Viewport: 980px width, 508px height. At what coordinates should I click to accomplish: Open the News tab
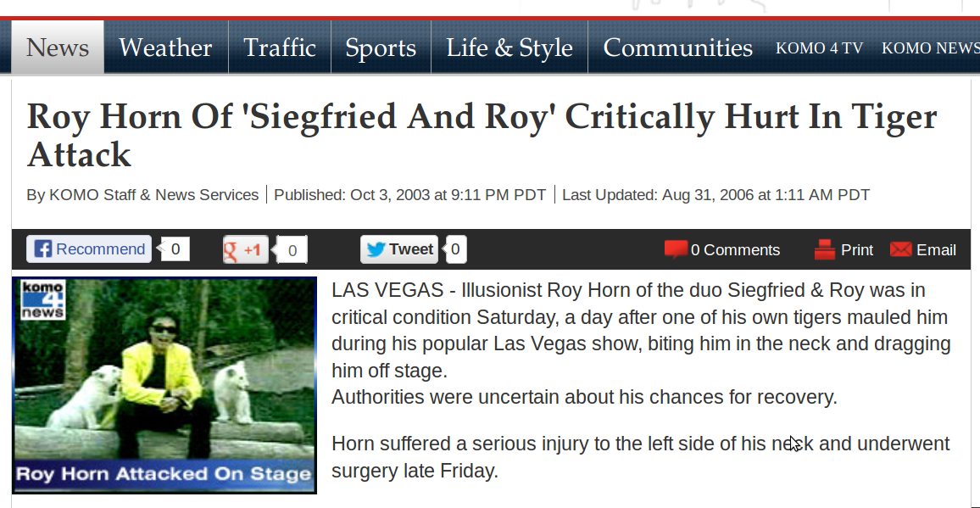[58, 47]
